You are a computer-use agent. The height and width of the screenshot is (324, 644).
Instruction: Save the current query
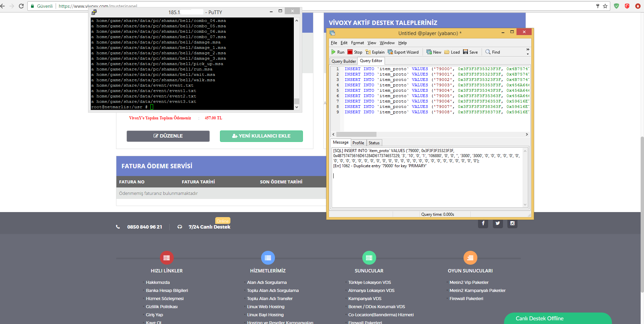(470, 52)
